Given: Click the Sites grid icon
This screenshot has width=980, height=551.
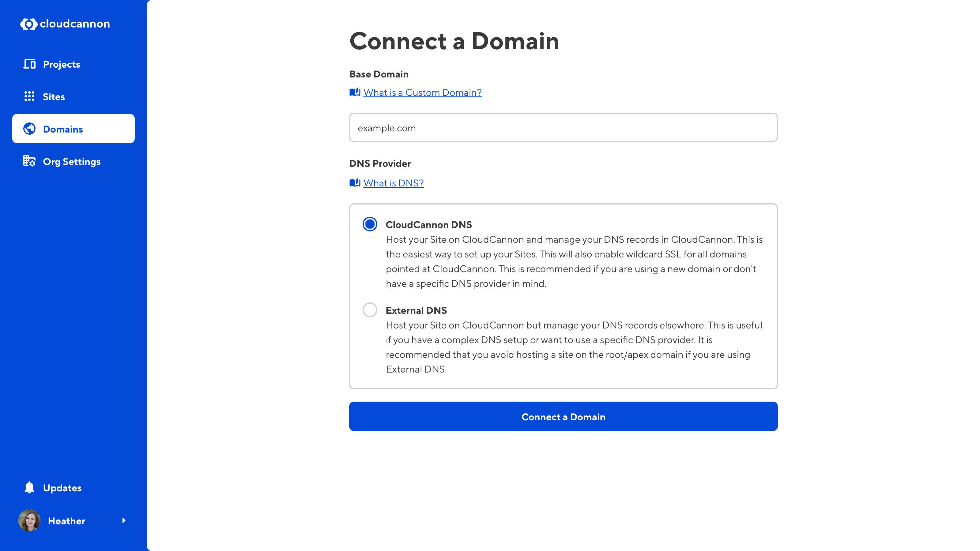Looking at the screenshot, I should 29,97.
